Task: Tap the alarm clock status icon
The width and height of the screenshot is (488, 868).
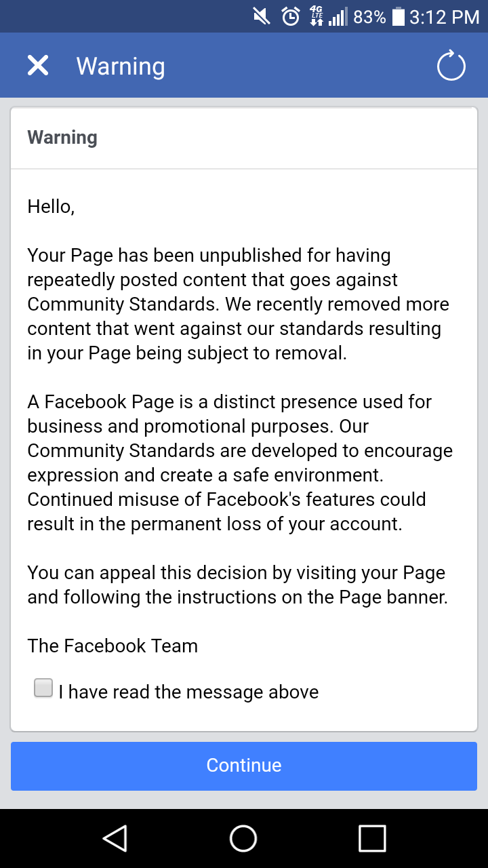Action: tap(291, 16)
